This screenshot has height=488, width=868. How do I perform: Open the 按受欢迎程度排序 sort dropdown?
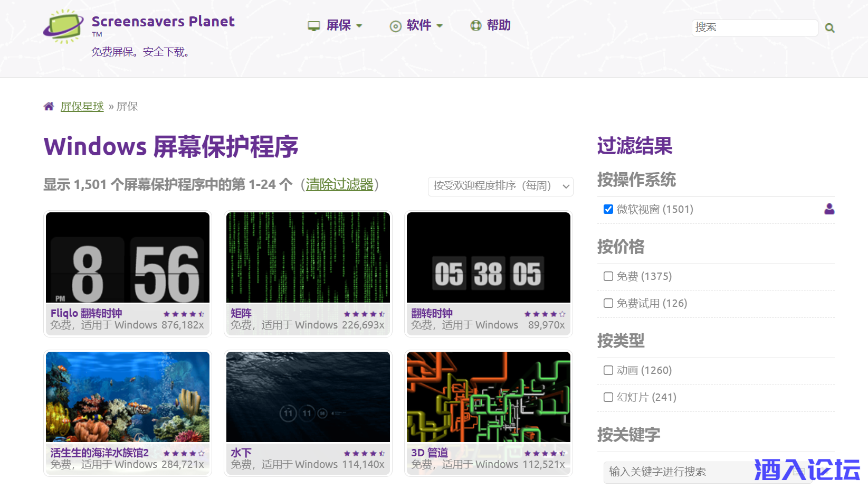pyautogui.click(x=500, y=186)
